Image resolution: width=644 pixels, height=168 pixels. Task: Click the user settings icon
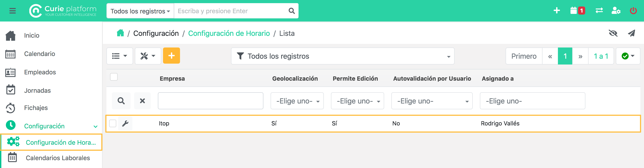pos(616,11)
